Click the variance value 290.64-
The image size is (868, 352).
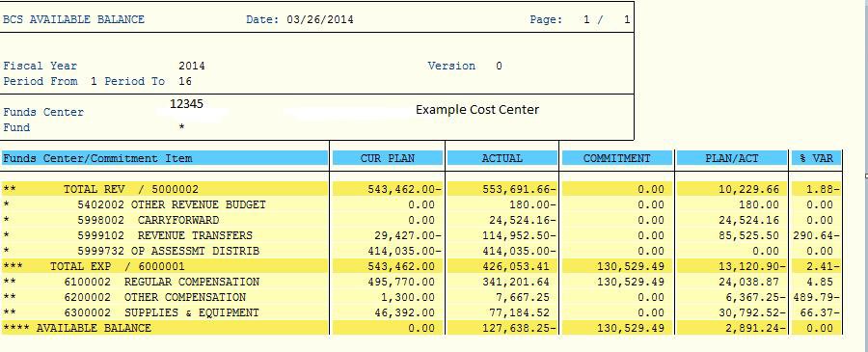[817, 235]
